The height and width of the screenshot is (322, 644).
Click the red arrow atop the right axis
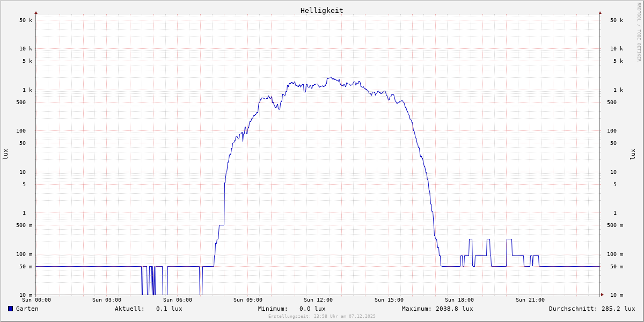coord(600,13)
